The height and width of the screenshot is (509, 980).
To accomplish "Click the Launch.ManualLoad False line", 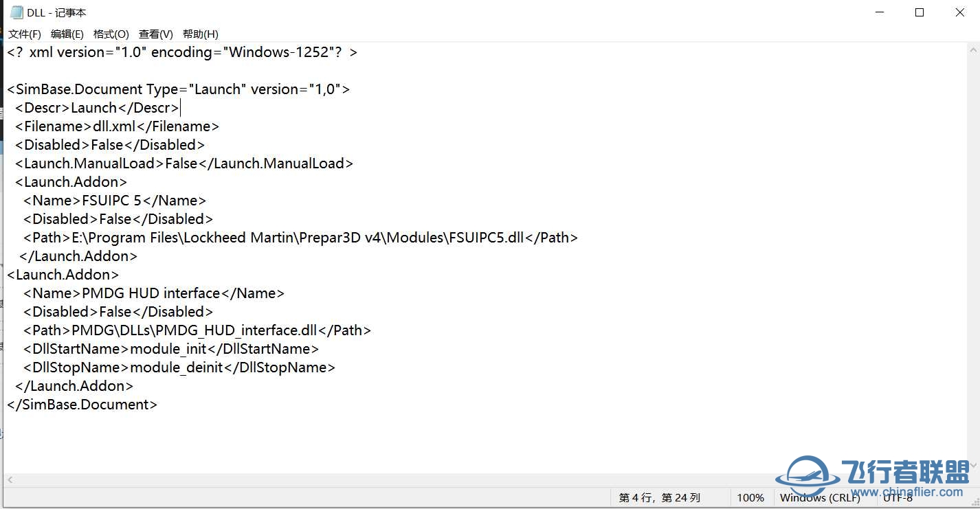I will pyautogui.click(x=184, y=163).
